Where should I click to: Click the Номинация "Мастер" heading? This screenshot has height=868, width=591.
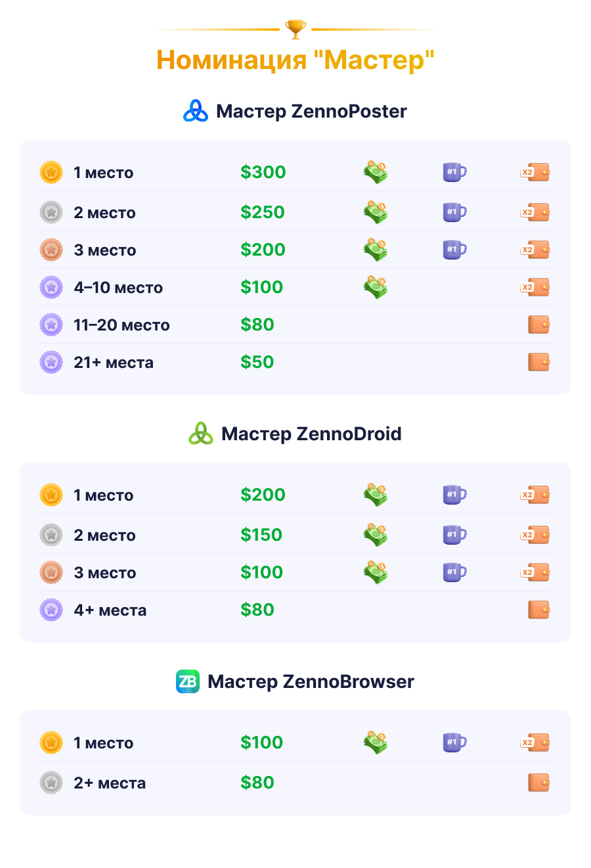click(295, 60)
